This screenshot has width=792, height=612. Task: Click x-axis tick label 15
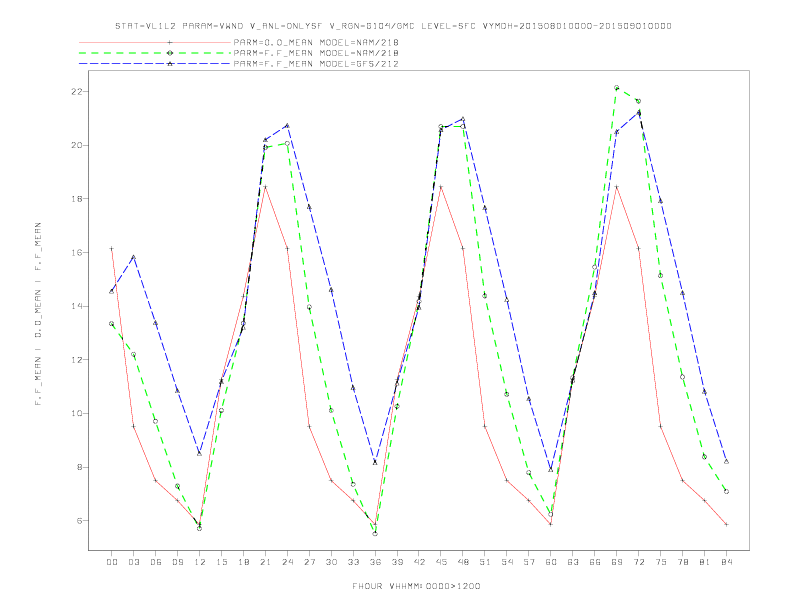pyautogui.click(x=222, y=562)
